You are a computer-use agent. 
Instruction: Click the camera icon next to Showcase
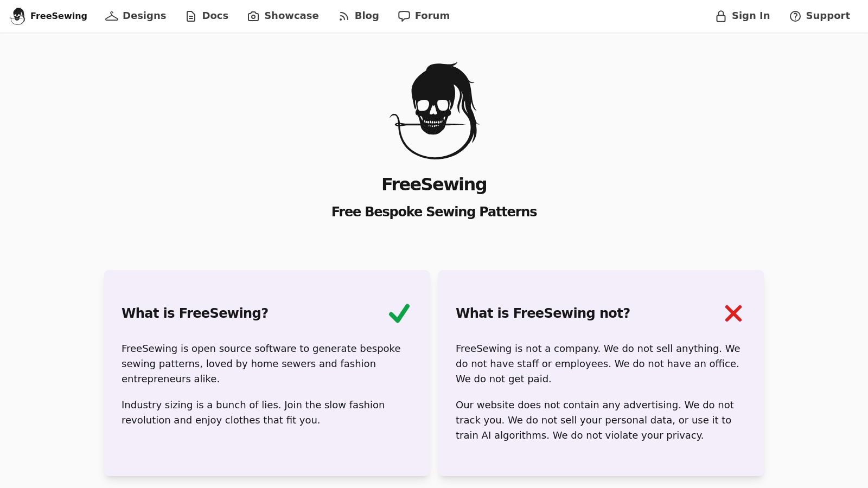(253, 16)
